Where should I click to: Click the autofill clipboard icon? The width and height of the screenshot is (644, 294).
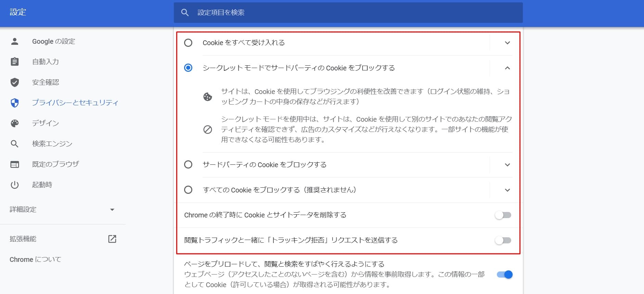pyautogui.click(x=14, y=62)
